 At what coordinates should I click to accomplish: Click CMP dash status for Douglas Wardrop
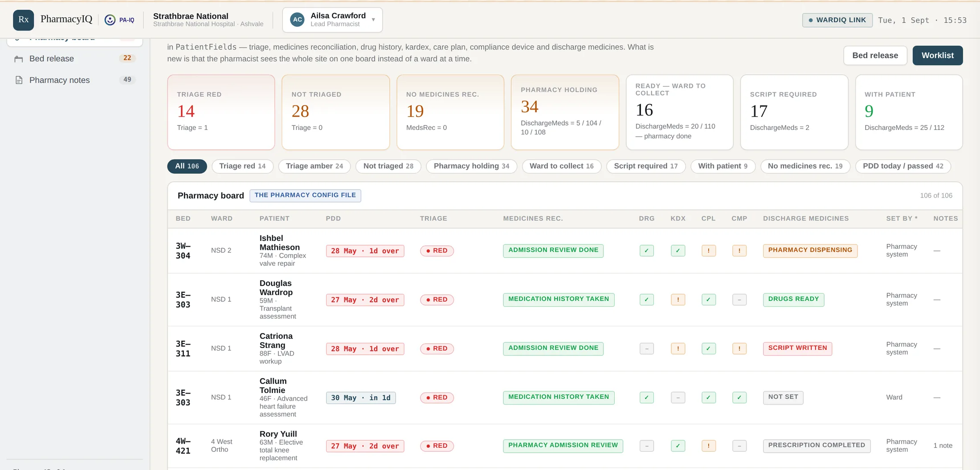pos(739,300)
